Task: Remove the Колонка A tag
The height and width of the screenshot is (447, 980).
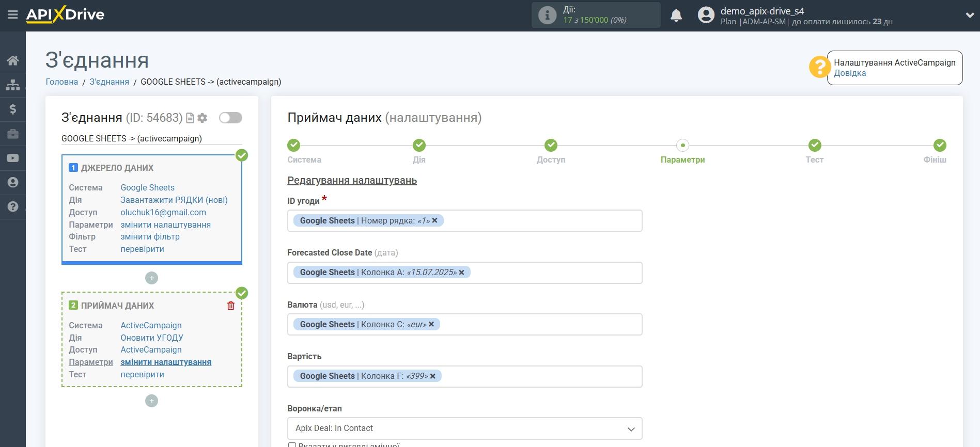Action: pyautogui.click(x=462, y=273)
